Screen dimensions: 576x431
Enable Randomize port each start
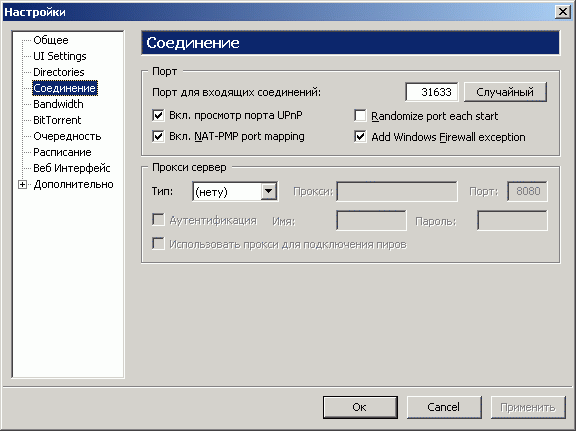pyautogui.click(x=360, y=116)
